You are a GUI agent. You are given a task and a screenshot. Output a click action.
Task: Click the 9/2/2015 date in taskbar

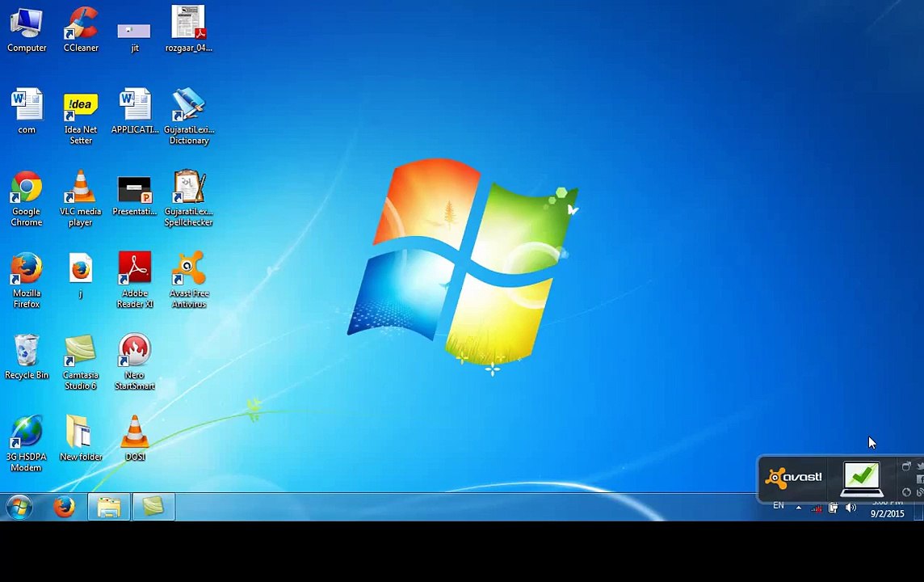coord(888,513)
